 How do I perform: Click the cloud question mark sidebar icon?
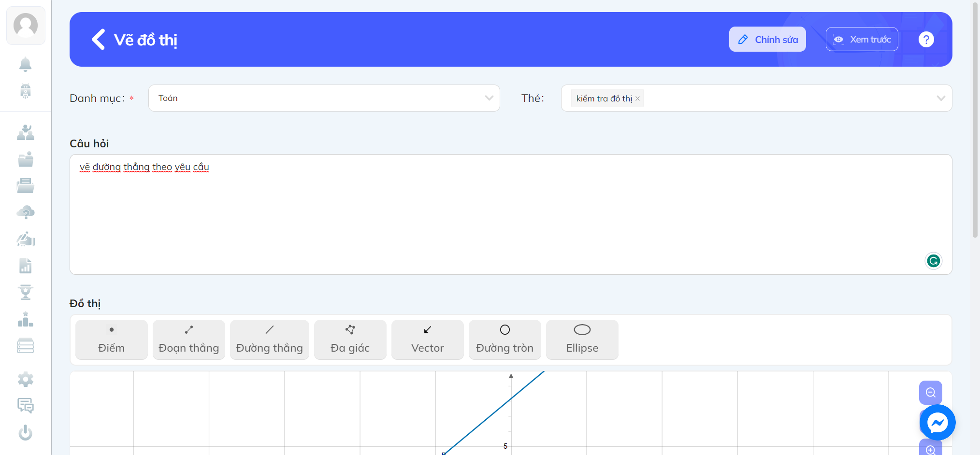click(x=26, y=213)
